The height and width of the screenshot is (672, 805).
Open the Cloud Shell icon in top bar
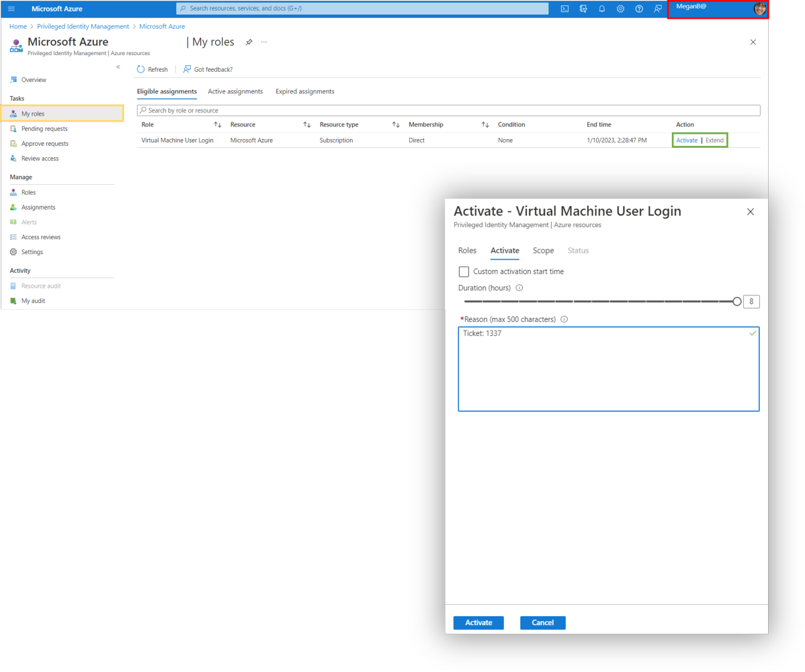point(565,9)
